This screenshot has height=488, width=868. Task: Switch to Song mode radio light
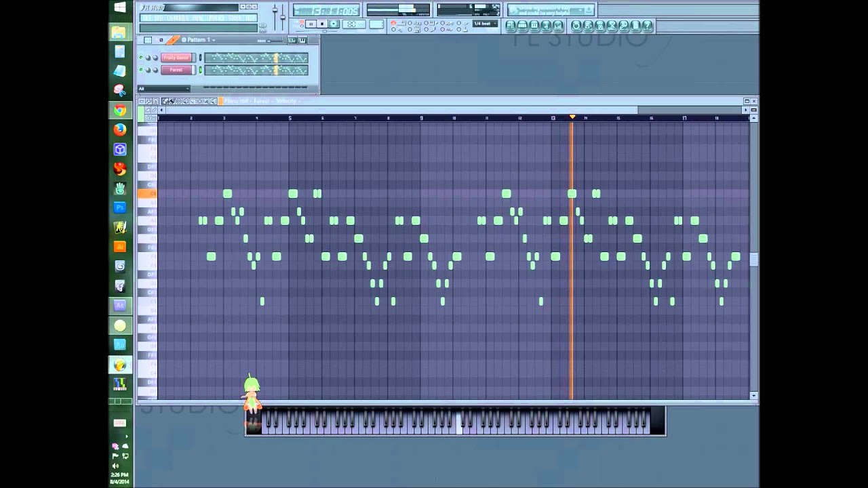(302, 26)
